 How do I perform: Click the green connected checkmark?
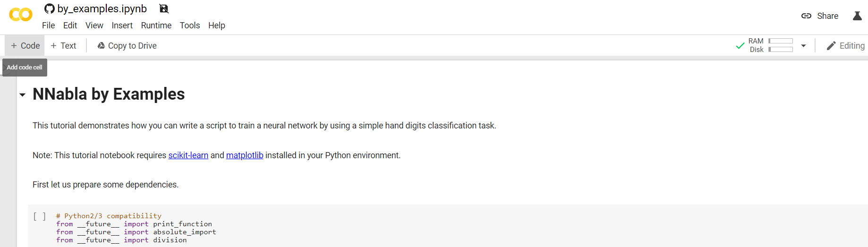tap(740, 46)
